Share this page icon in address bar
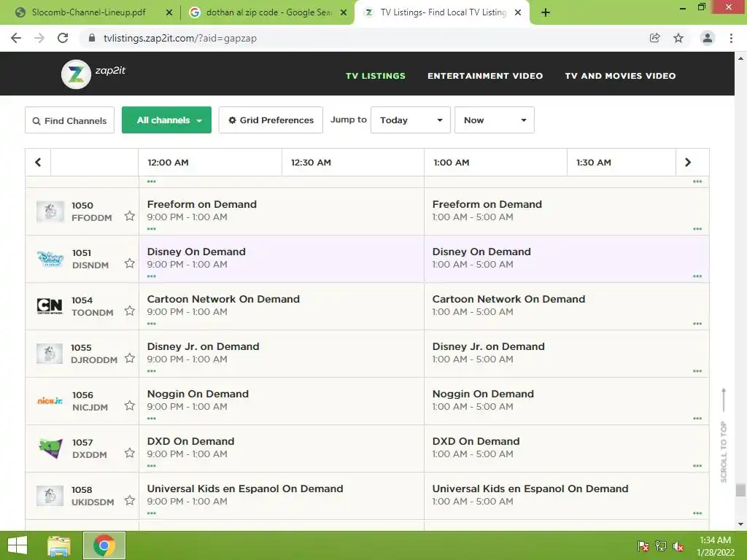The height and width of the screenshot is (560, 747). pos(655,38)
